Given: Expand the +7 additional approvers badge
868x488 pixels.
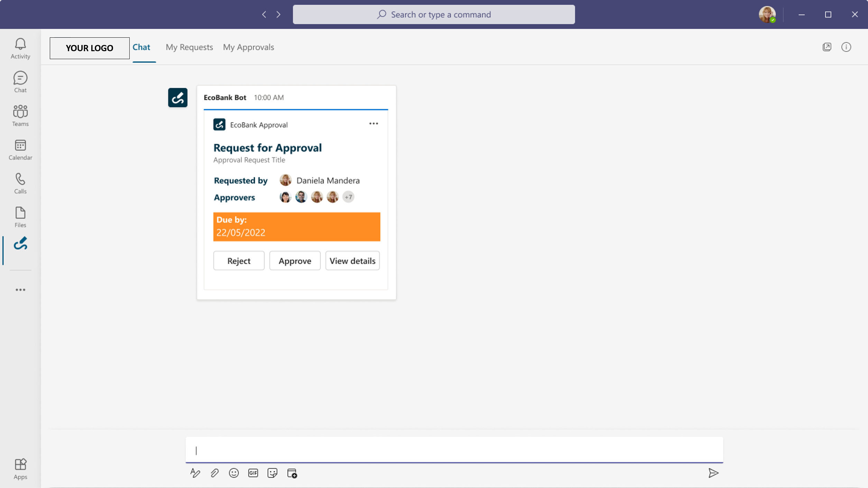Looking at the screenshot, I should click(x=348, y=197).
